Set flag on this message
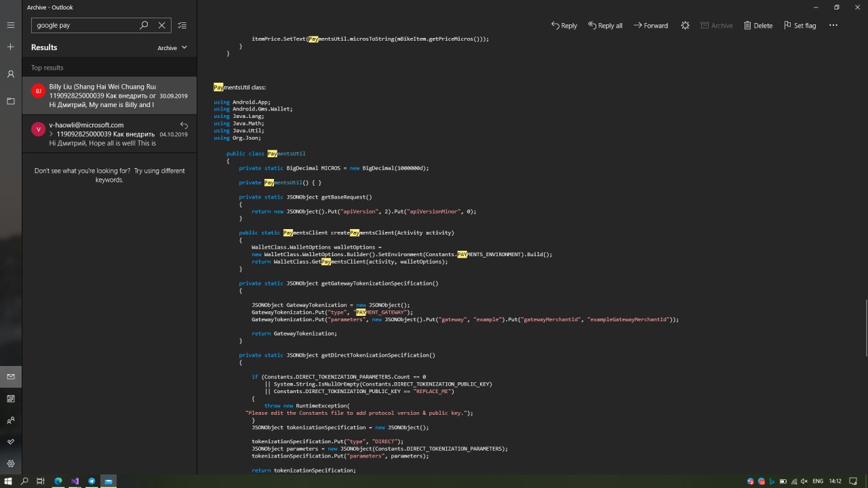Viewport: 868px width, 488px height. pos(800,25)
